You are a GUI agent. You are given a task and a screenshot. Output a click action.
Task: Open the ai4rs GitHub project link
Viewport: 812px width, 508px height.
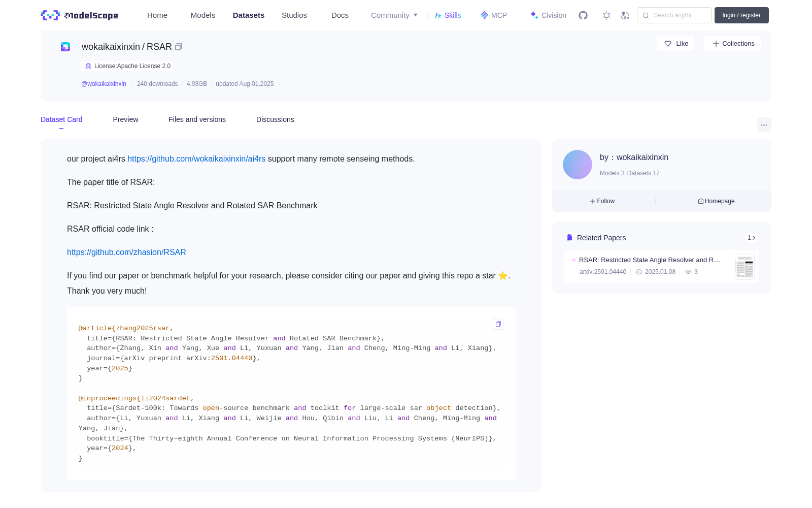click(x=196, y=159)
